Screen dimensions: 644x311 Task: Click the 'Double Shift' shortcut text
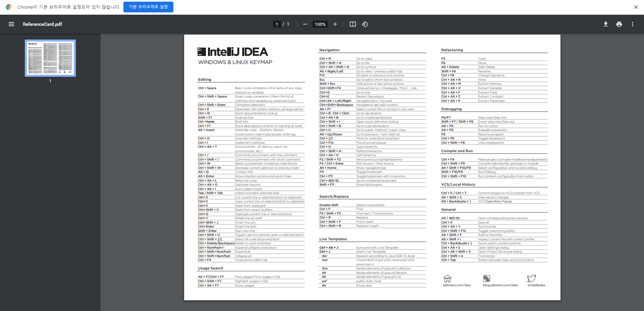[x=329, y=205]
